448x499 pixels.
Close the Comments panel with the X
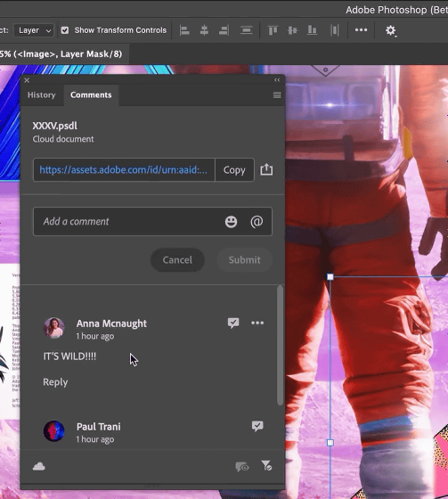pos(27,80)
